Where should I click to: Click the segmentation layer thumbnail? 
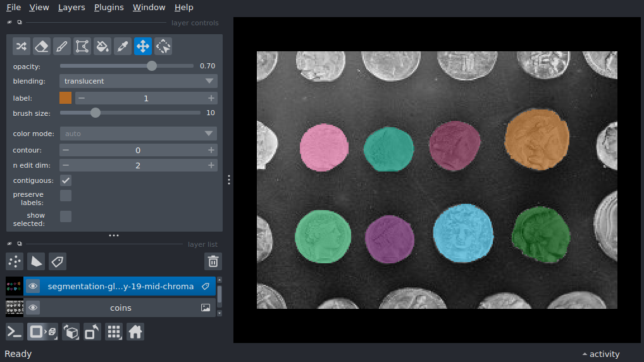(15, 287)
